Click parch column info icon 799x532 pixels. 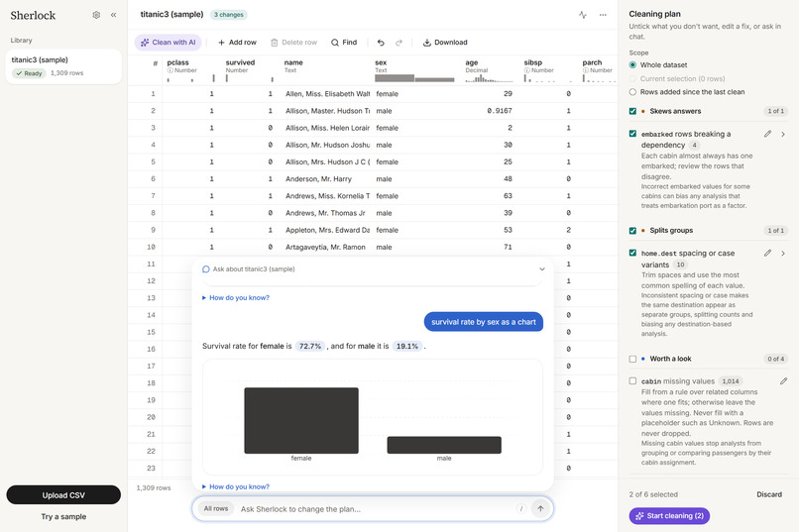[x=586, y=70]
